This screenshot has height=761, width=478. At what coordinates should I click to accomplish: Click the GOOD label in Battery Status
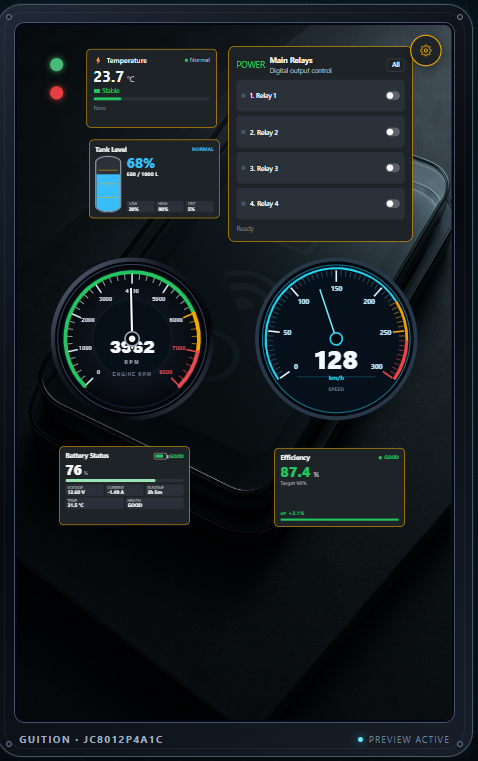click(x=177, y=456)
